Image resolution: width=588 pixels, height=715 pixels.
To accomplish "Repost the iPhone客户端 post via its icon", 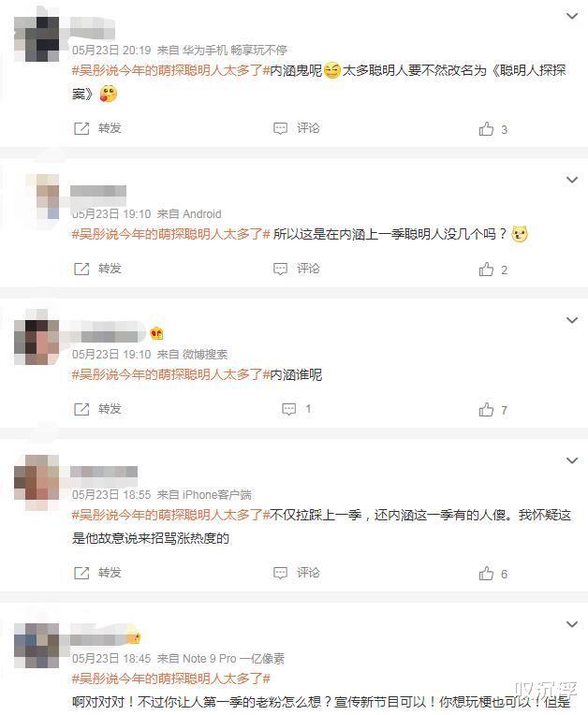I will (81, 573).
